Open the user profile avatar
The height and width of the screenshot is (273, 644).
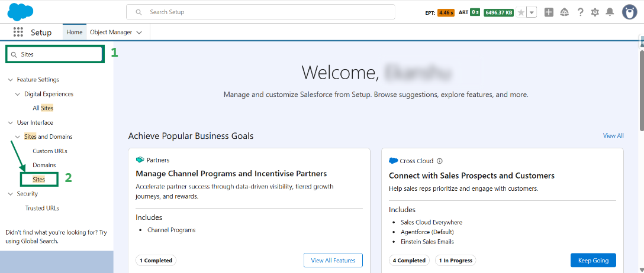[x=629, y=12]
